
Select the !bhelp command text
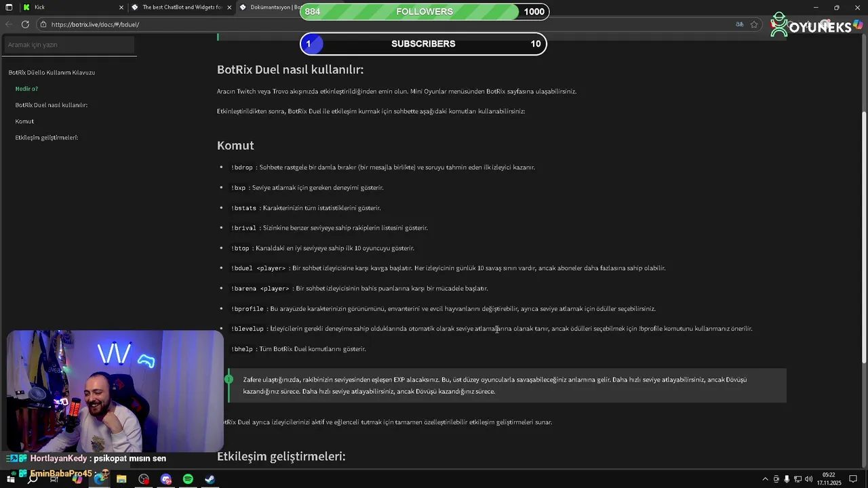[x=241, y=349]
